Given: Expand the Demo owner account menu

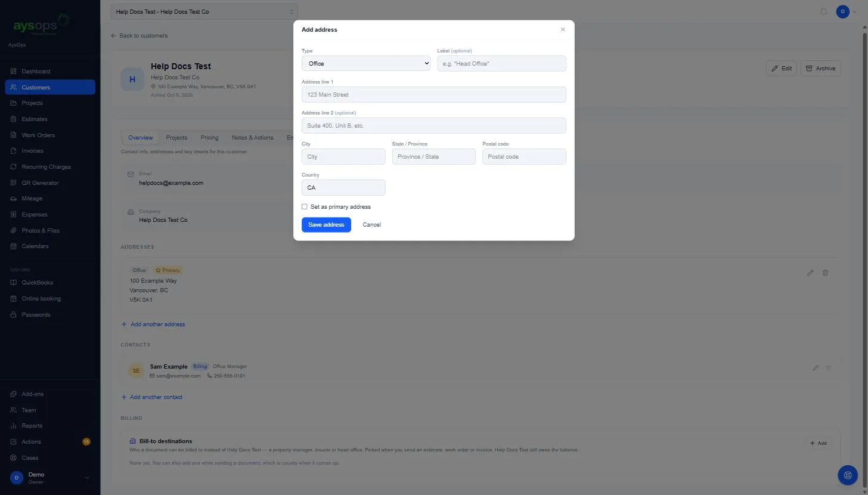Looking at the screenshot, I should pyautogui.click(x=50, y=478).
